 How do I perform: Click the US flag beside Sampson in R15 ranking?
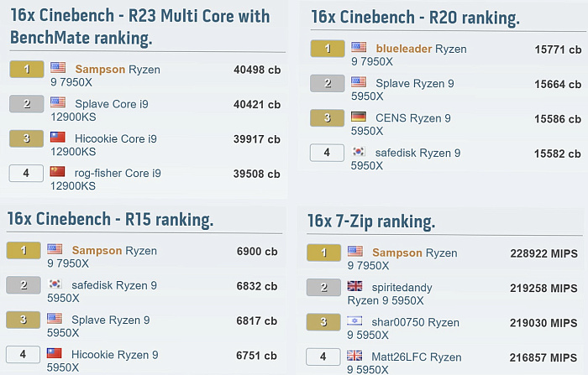[x=55, y=249]
